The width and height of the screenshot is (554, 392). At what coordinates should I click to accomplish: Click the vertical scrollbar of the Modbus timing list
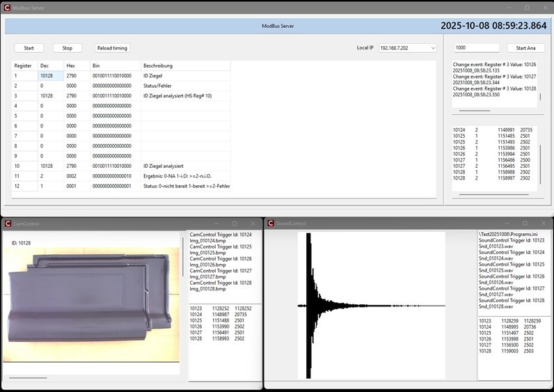coord(540,164)
